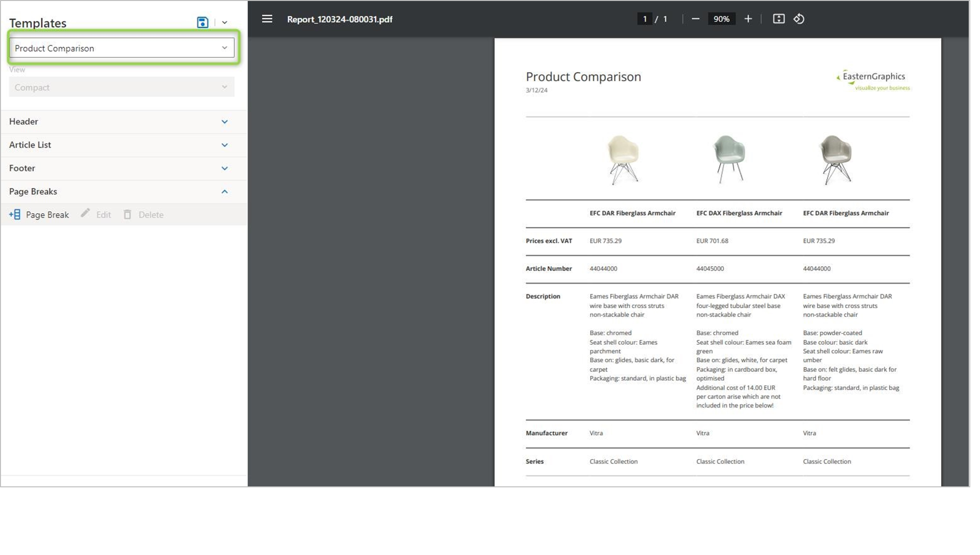Click the Manufacturer row label
Viewport: 980px width, 555px height.
coord(546,433)
